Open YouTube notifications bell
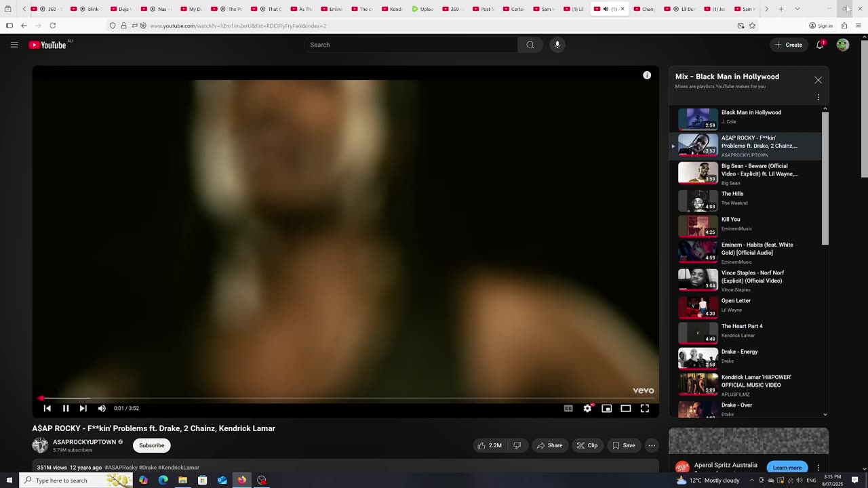Image resolution: width=868 pixels, height=488 pixels. point(820,45)
